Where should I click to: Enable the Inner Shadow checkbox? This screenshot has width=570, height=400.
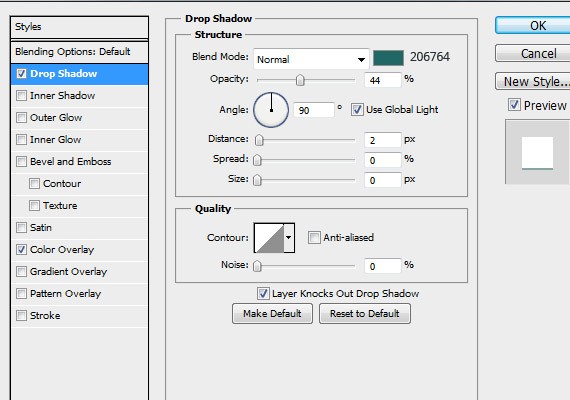[x=21, y=96]
